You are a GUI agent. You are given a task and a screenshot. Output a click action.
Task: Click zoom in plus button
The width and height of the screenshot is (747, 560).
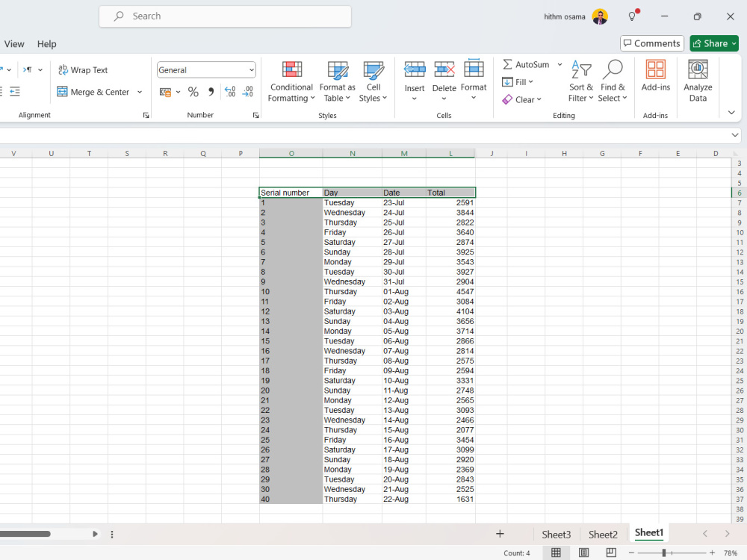click(x=712, y=553)
